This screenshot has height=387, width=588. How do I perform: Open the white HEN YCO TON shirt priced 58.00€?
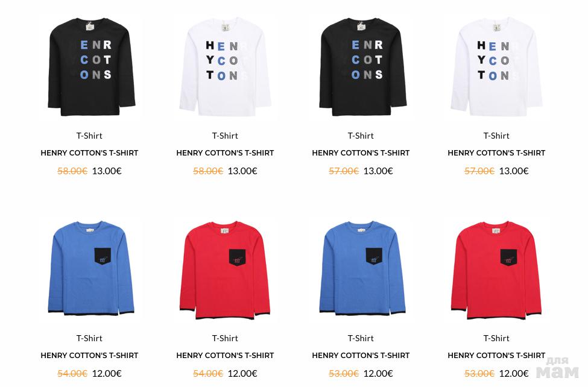point(225,67)
